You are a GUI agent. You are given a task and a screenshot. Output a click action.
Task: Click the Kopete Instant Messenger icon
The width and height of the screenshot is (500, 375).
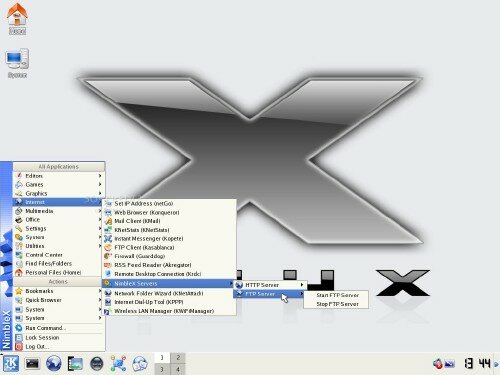108,239
